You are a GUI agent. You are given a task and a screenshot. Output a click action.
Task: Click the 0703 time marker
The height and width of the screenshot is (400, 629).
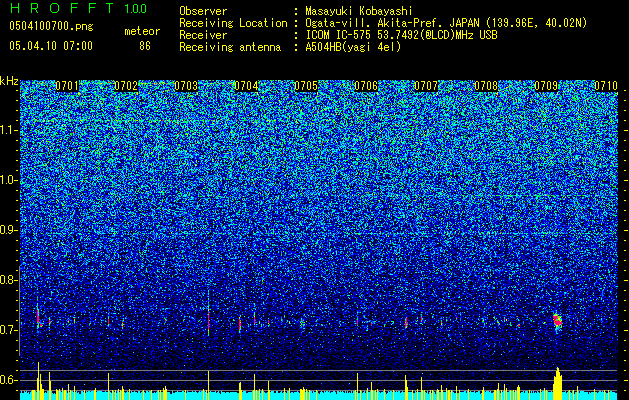point(186,86)
